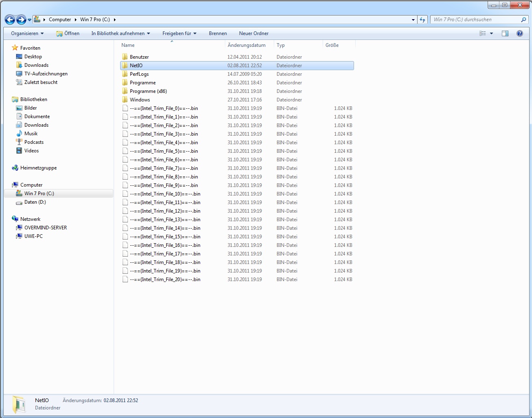Viewport: 532px width, 418px height.
Task: Click the Brennen button
Action: tap(218, 33)
